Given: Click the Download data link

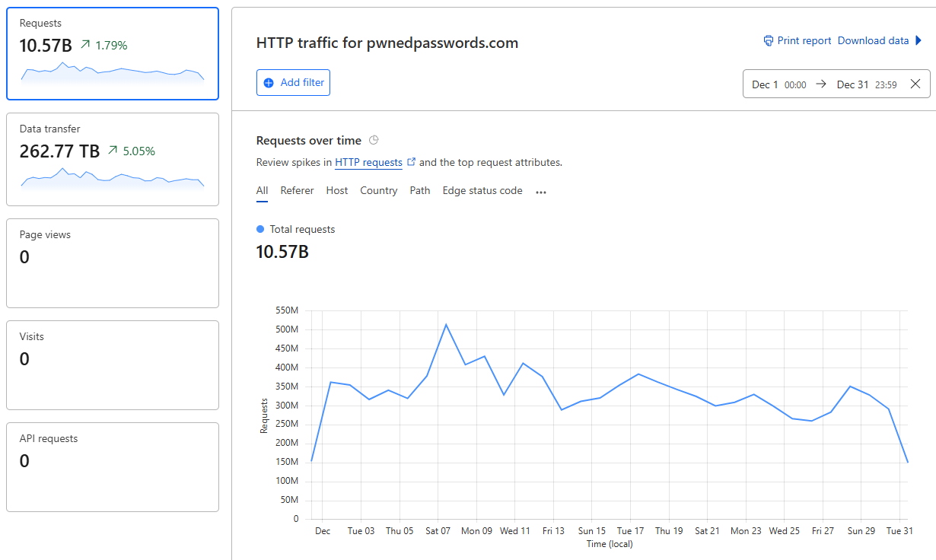Looking at the screenshot, I should (873, 41).
